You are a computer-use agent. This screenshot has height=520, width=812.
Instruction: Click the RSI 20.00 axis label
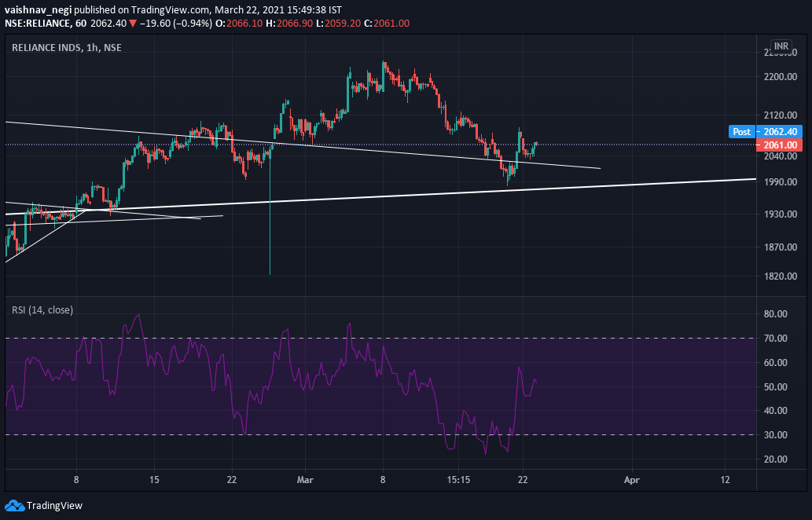point(775,459)
